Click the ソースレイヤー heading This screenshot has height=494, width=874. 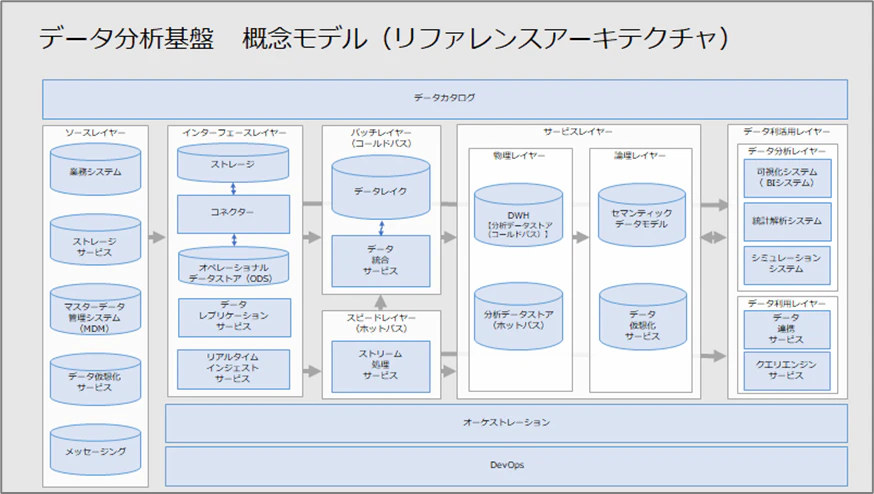[x=95, y=133]
